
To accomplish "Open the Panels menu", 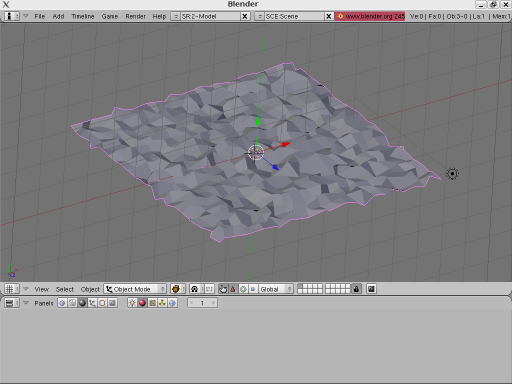I will pyautogui.click(x=44, y=303).
